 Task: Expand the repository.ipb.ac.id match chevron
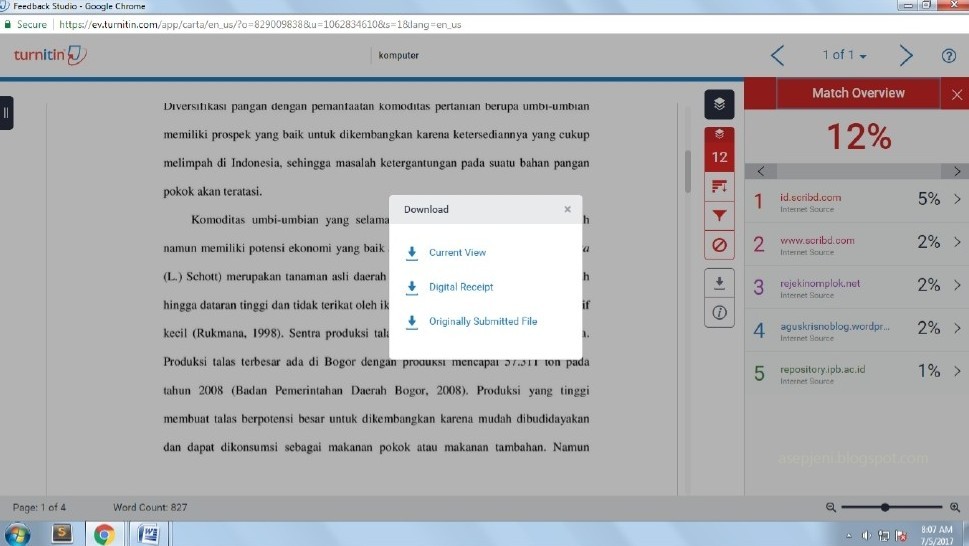pyautogui.click(x=957, y=371)
